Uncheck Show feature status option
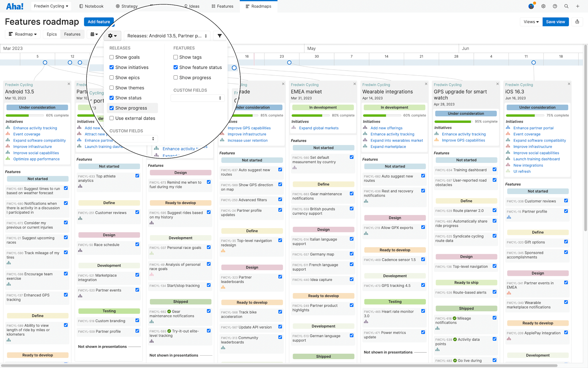588x368 pixels. [x=176, y=67]
